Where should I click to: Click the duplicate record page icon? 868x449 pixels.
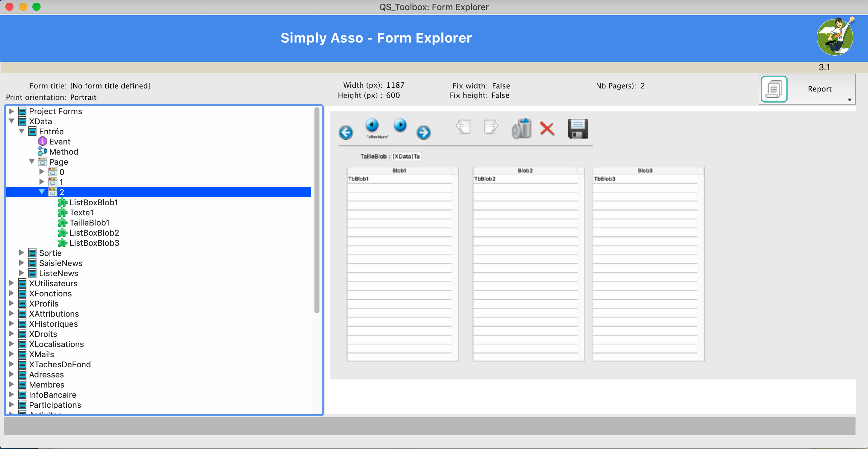point(491,128)
